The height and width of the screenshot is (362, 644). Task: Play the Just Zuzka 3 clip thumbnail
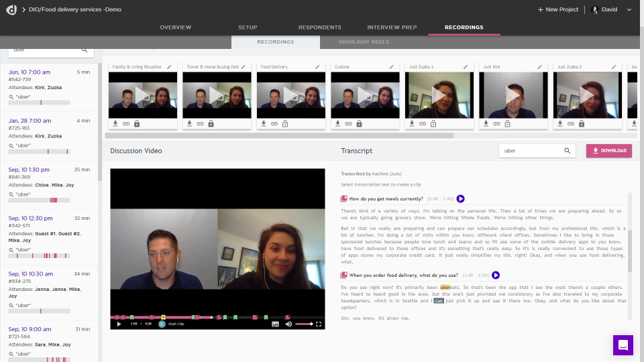coord(439,95)
